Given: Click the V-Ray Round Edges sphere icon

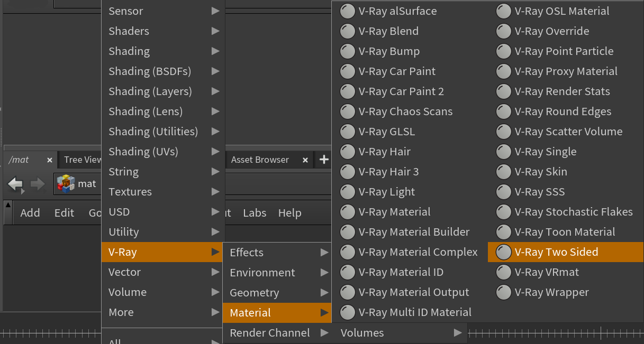Looking at the screenshot, I should [503, 111].
